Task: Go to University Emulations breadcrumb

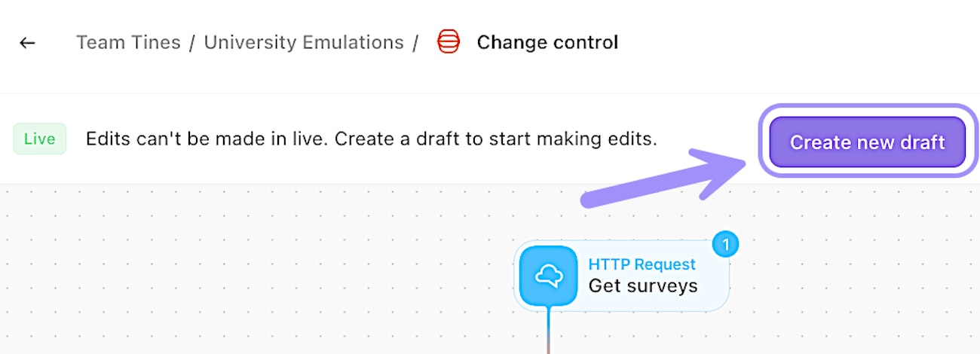Action: coord(304,42)
